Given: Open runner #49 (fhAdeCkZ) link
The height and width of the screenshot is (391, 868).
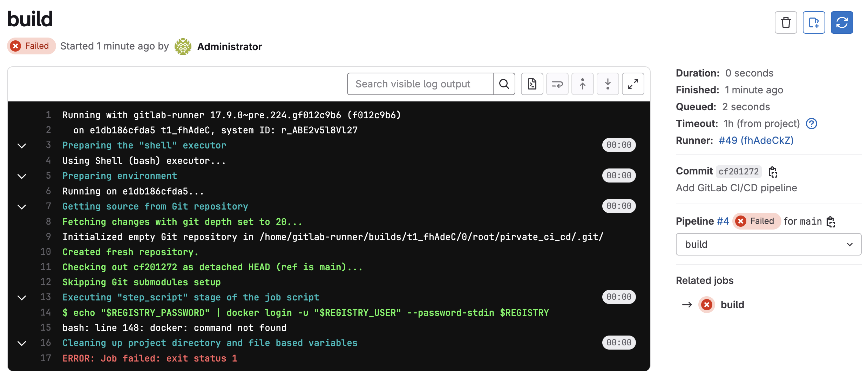Looking at the screenshot, I should [756, 140].
